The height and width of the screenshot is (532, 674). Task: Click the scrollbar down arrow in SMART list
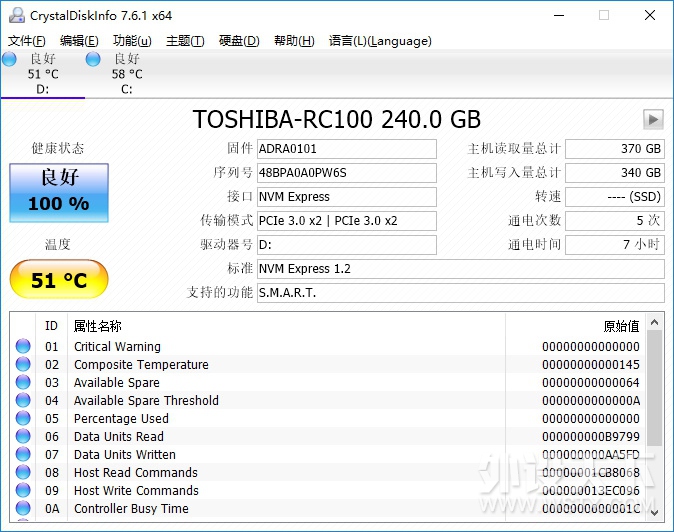coord(655,512)
